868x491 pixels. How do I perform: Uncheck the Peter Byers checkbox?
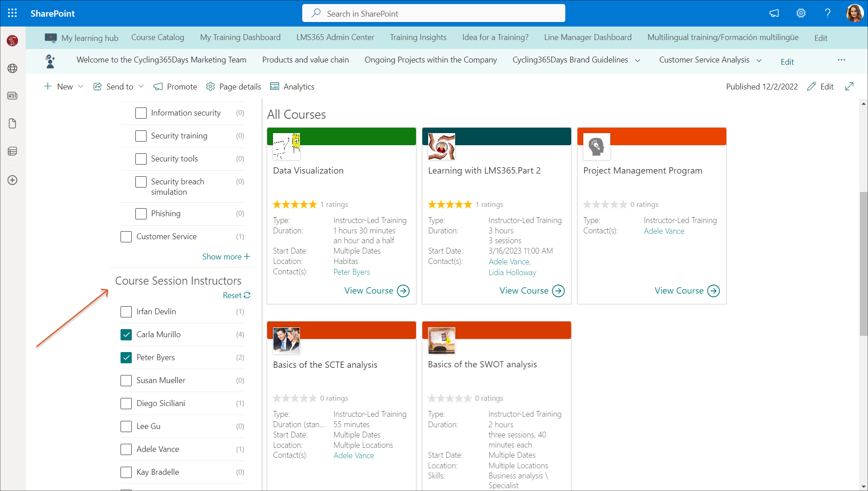pyautogui.click(x=126, y=357)
